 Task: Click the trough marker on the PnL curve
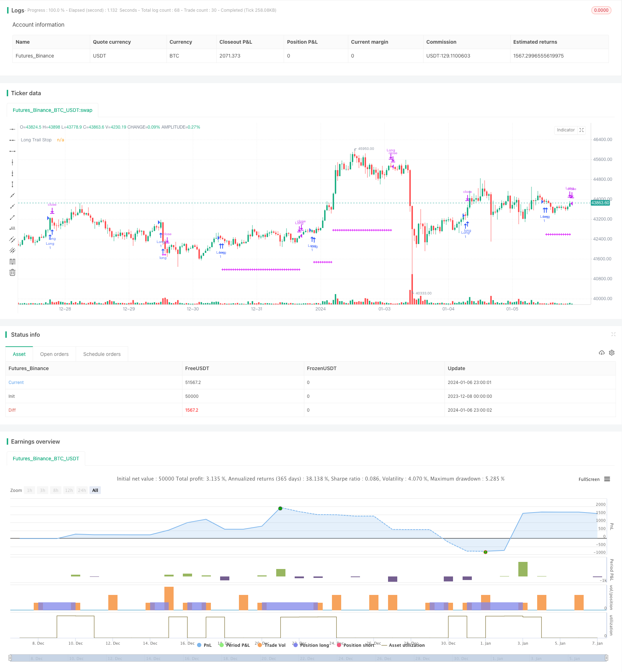tap(485, 552)
